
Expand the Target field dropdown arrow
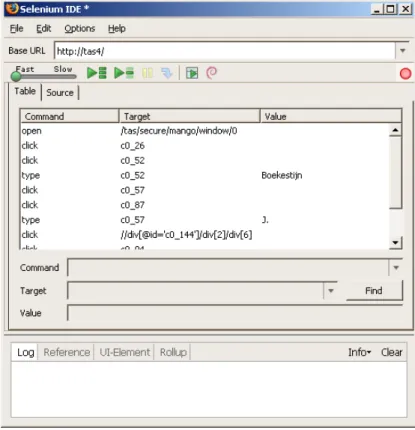(331, 291)
